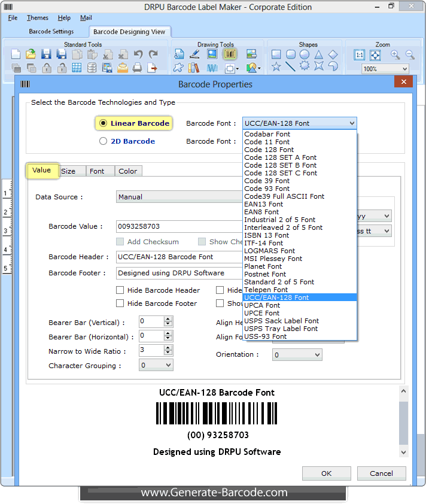
Task: Click the zoom in magnifier
Action: click(x=395, y=54)
